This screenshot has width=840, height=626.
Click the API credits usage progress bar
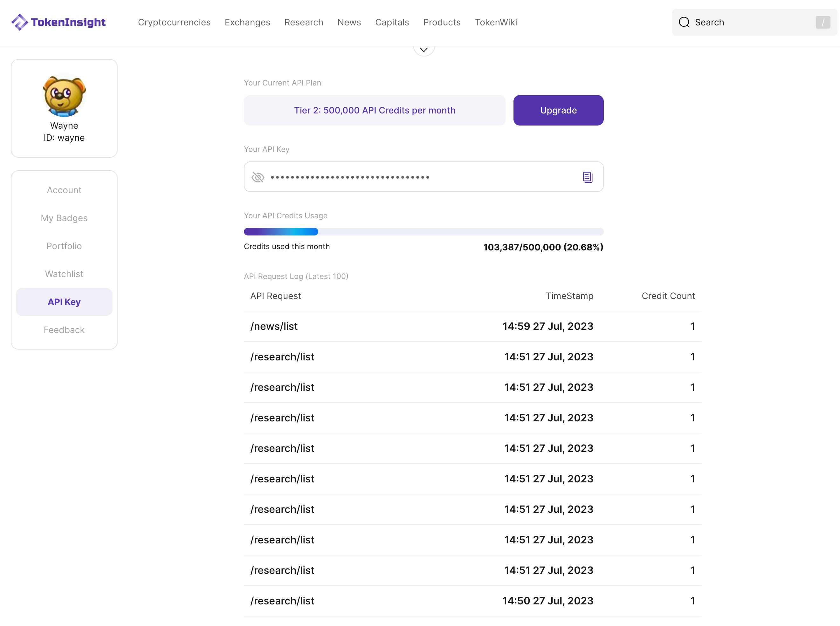tap(423, 232)
